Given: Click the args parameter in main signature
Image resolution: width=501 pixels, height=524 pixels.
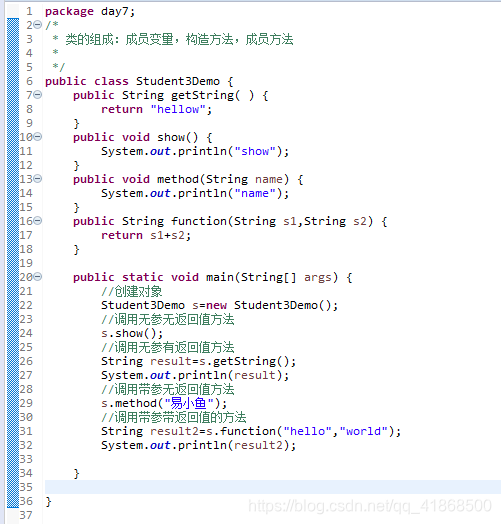Looking at the screenshot, I should [x=318, y=277].
